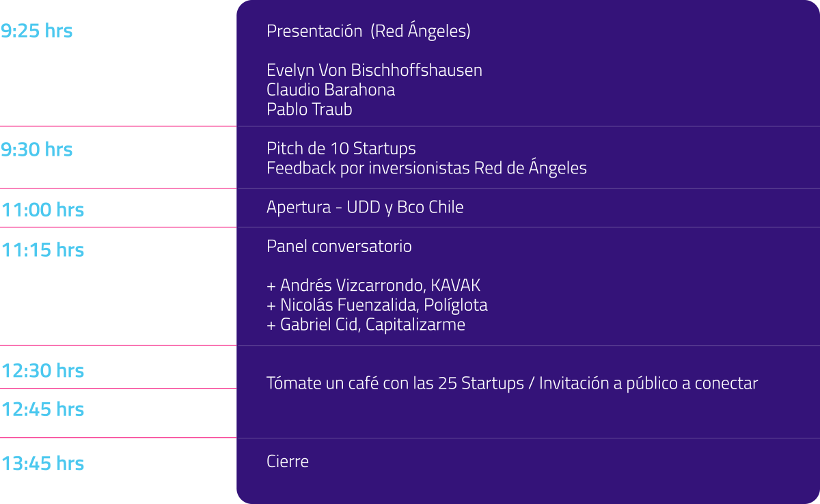Select panelist Nicolás Fuenzalida, Políglota
This screenshot has width=820, height=504.
377,305
